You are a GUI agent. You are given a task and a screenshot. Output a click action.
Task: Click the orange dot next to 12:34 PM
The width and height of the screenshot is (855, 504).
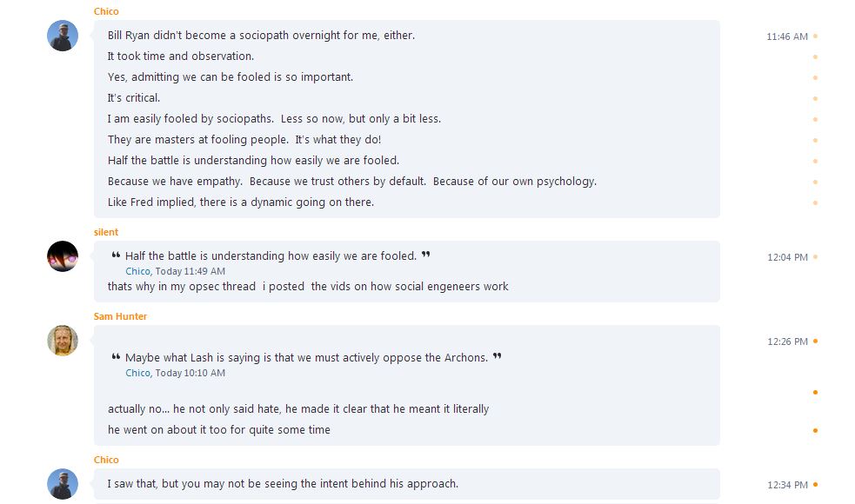point(815,484)
